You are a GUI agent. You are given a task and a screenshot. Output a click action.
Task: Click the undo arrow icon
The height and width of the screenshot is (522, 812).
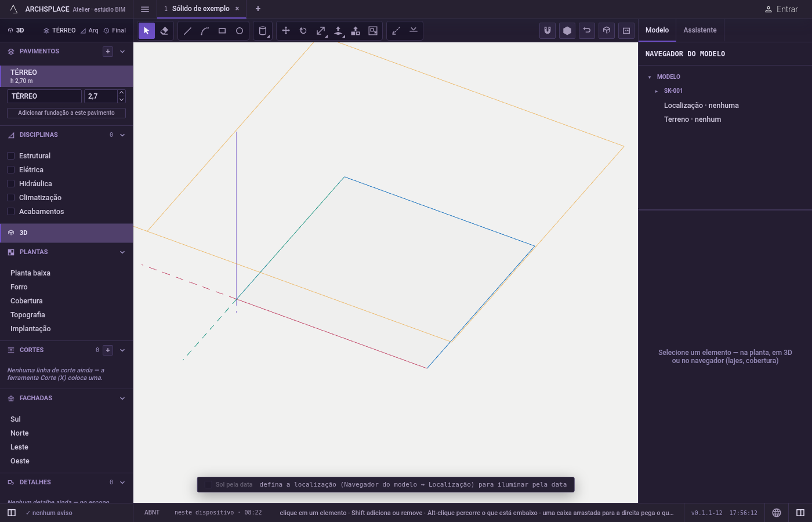point(587,31)
